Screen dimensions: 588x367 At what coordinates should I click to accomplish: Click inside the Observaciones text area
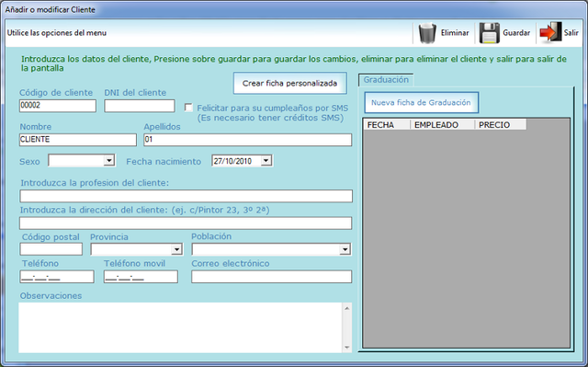point(180,327)
